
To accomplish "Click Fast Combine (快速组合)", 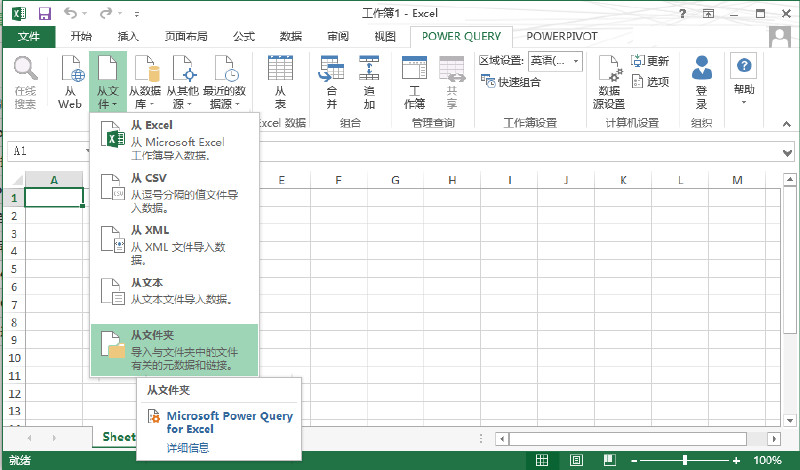I will point(511,82).
